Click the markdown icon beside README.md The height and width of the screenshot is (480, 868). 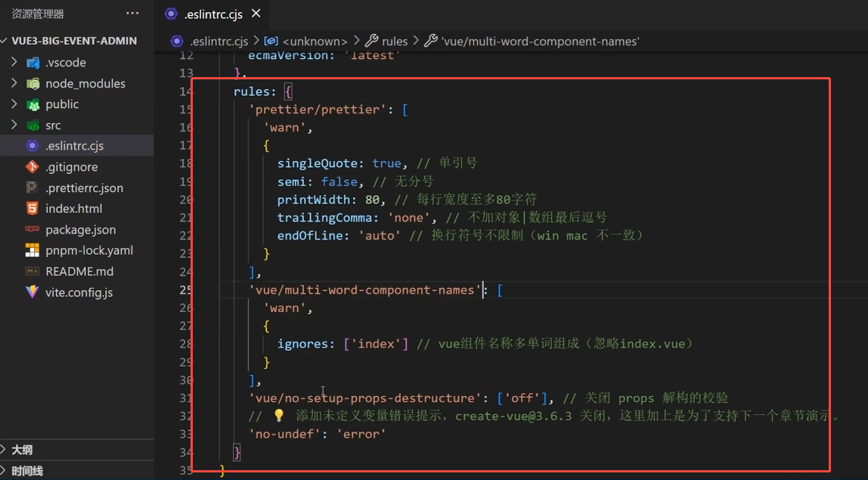tap(32, 271)
